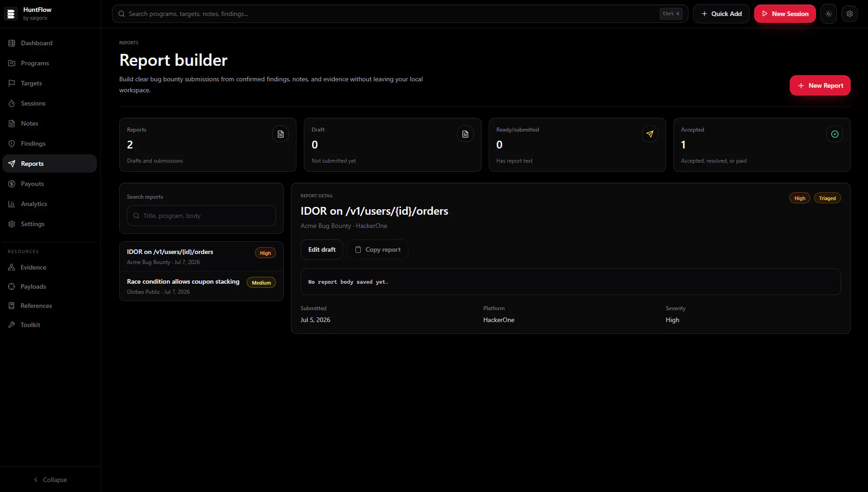Click the sidebar Settings gear icon

point(12,224)
